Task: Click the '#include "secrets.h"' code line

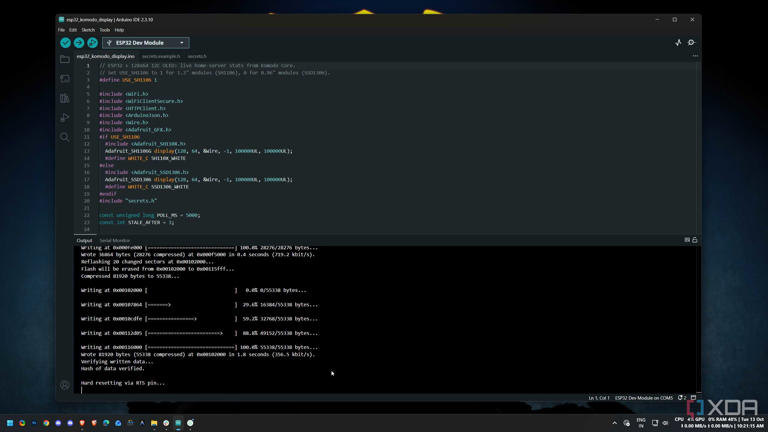Action: point(128,201)
